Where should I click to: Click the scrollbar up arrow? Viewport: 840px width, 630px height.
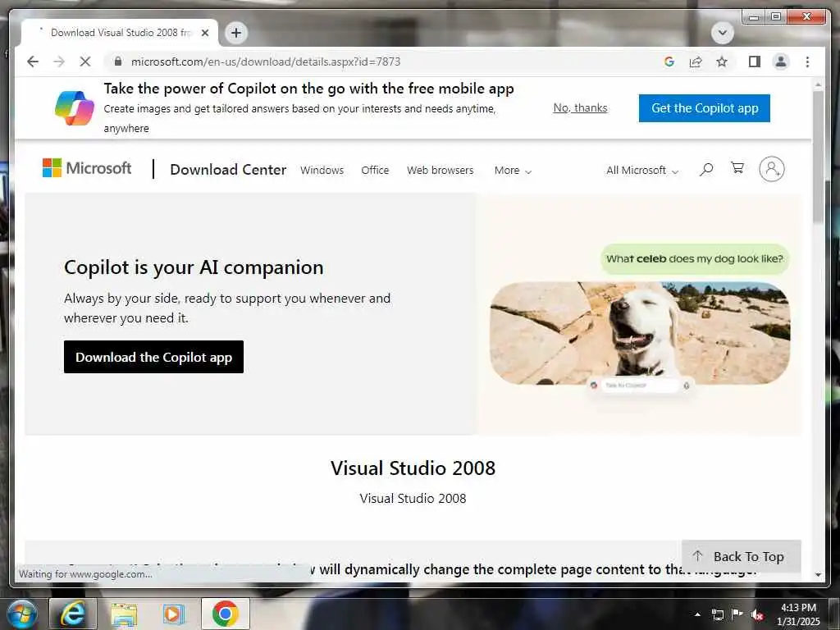pyautogui.click(x=818, y=84)
